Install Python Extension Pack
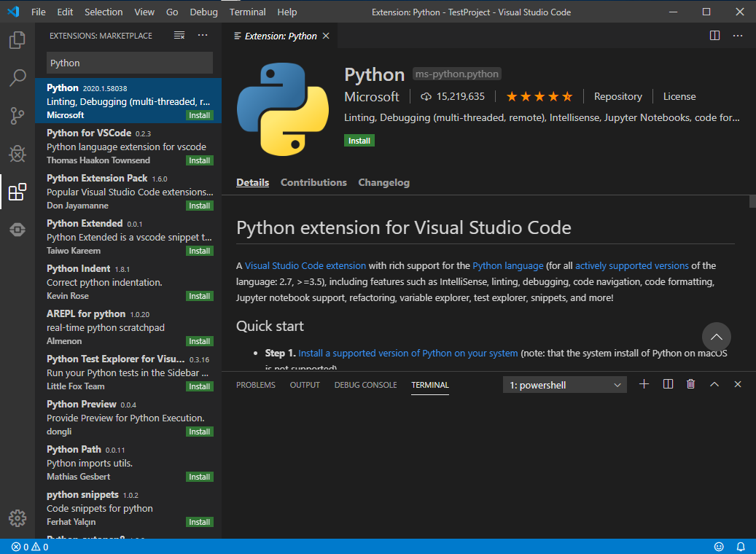Image resolution: width=756 pixels, height=554 pixels. click(199, 206)
